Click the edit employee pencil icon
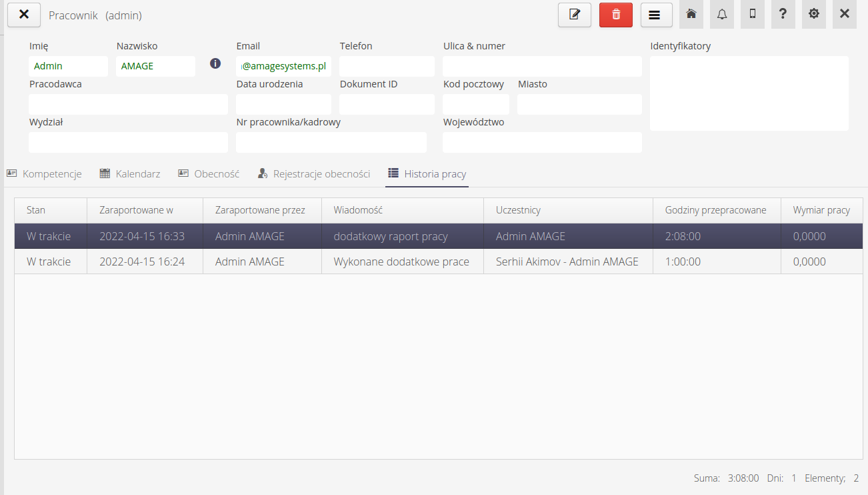The width and height of the screenshot is (868, 495). pyautogui.click(x=574, y=15)
